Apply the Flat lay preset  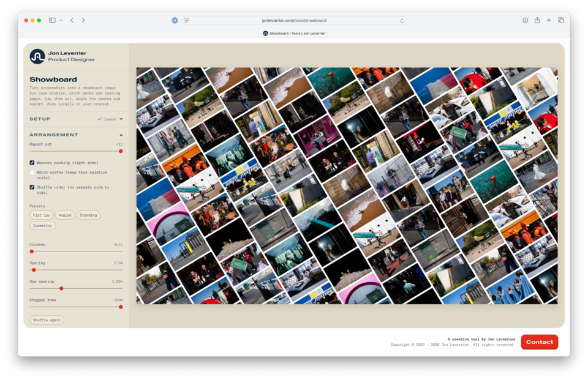point(42,215)
